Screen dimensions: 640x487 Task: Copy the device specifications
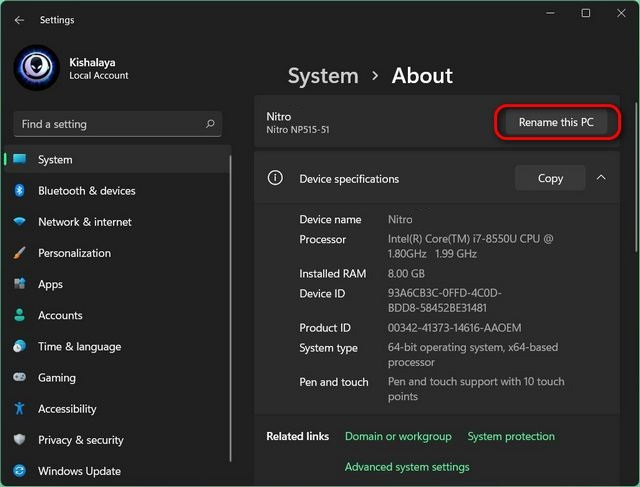[x=550, y=178]
